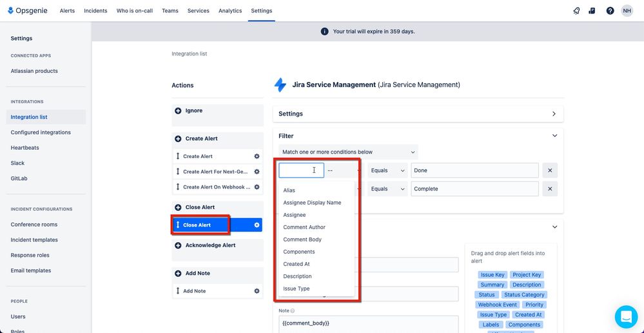The height and width of the screenshot is (333, 644).
Task: Collapse the Filter section
Action: pyautogui.click(x=554, y=136)
